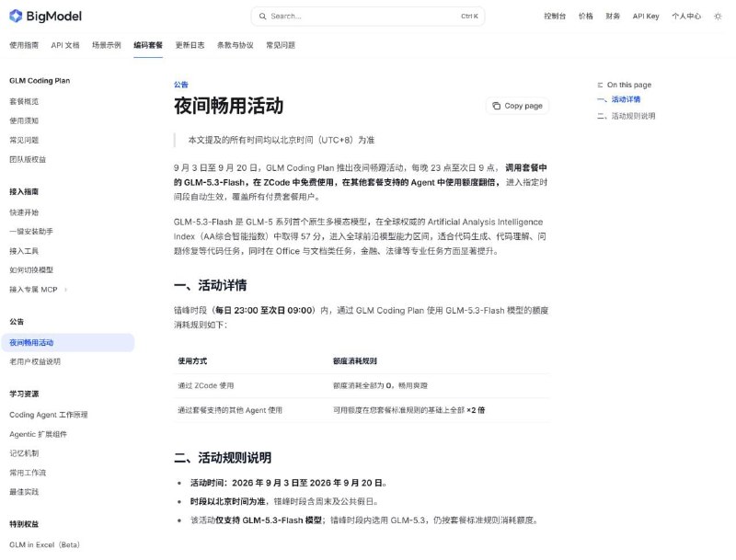Click the copy icon in Copy page
Image resolution: width=736 pixels, height=560 pixels.
496,106
